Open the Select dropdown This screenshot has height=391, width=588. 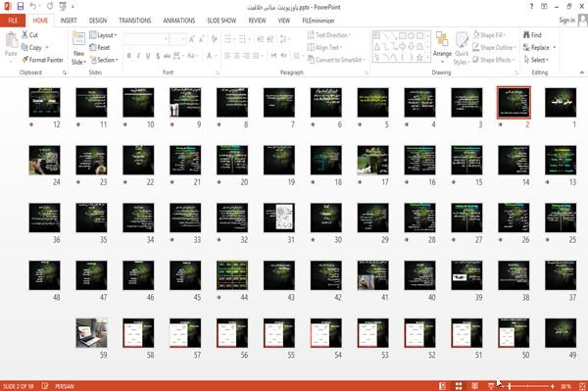pos(536,60)
